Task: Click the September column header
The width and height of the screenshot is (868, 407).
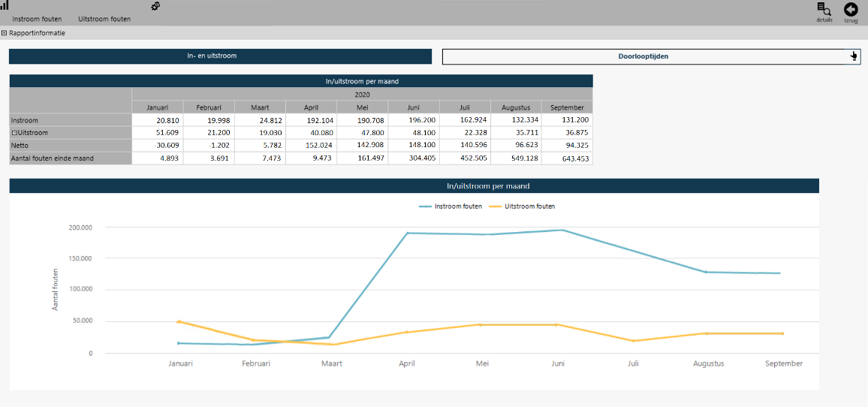Action: pyautogui.click(x=566, y=107)
